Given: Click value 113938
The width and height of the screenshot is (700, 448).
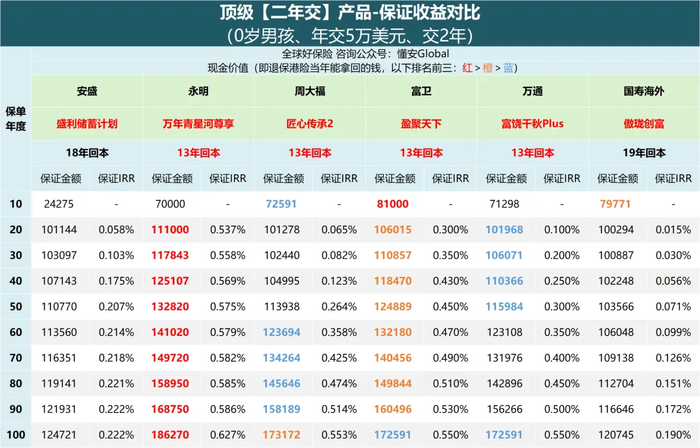Looking at the screenshot, I should [282, 307].
